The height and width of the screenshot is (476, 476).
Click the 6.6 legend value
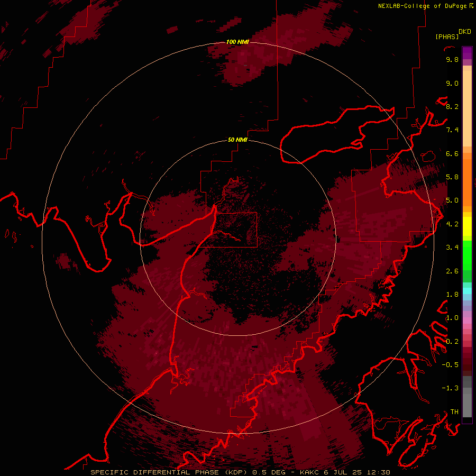452,153
